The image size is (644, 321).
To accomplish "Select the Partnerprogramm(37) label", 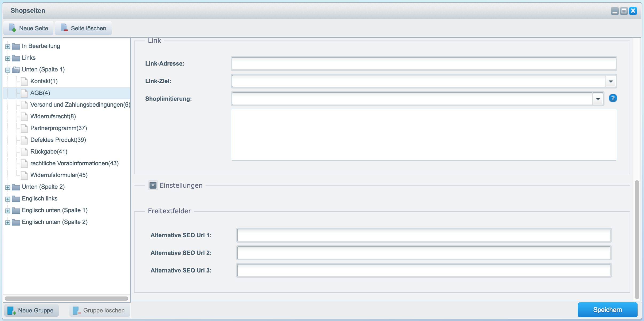I will pyautogui.click(x=59, y=128).
